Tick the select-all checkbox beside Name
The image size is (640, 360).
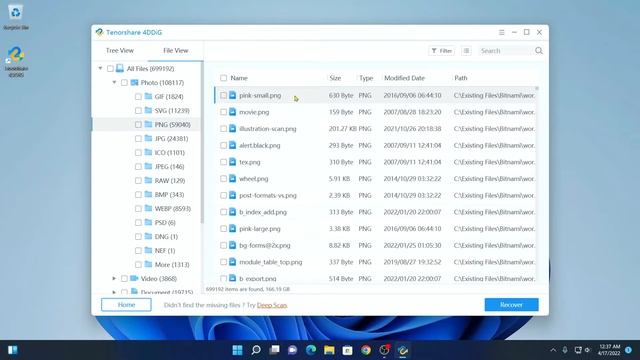(223, 78)
